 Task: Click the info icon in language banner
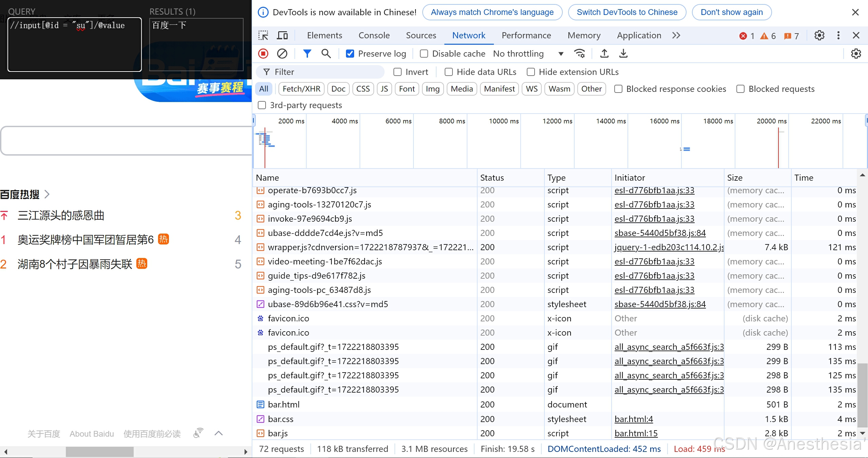263,12
